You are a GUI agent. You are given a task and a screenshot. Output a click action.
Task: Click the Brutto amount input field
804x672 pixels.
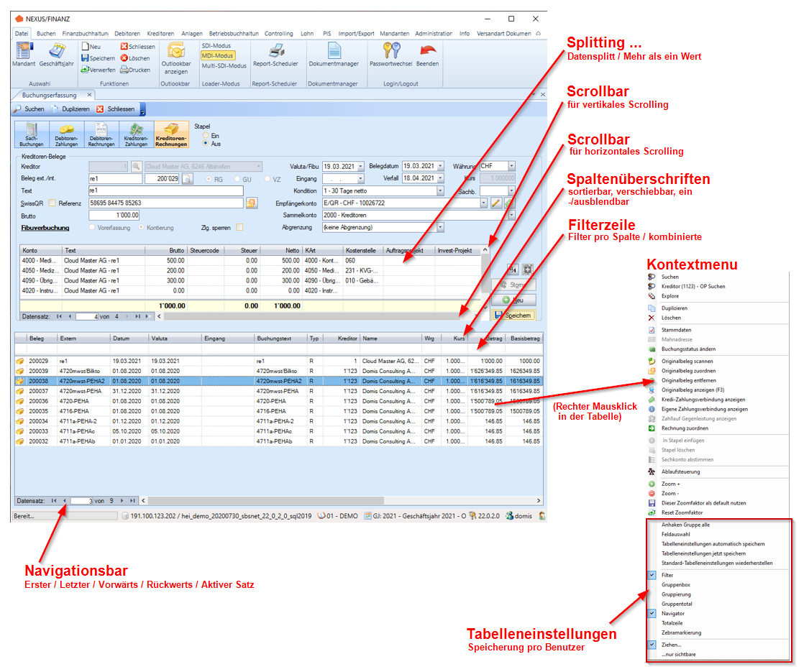click(x=114, y=216)
